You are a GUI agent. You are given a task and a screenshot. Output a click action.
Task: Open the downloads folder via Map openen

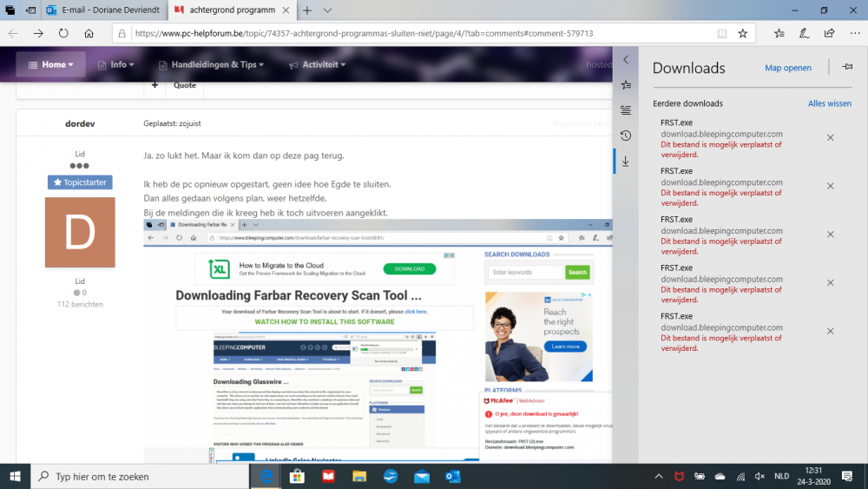[x=788, y=68]
